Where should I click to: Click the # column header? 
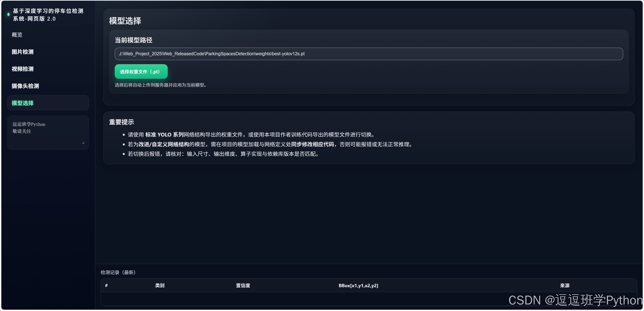(106, 285)
